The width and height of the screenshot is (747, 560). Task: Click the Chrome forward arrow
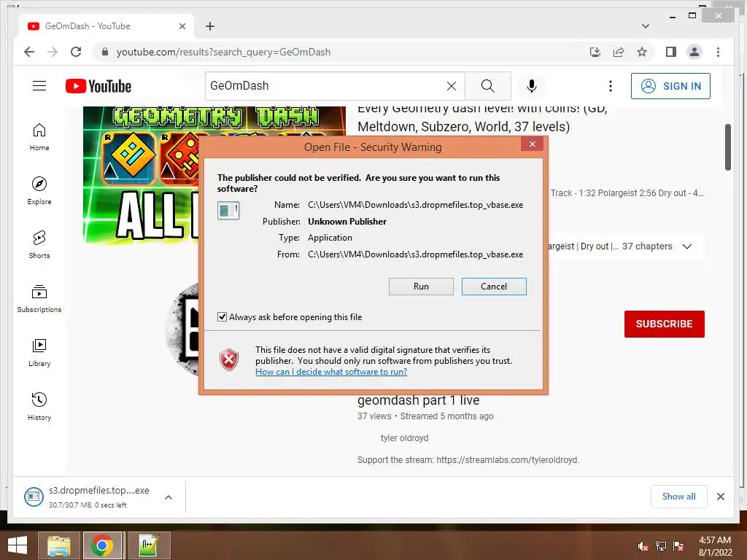coord(53,52)
